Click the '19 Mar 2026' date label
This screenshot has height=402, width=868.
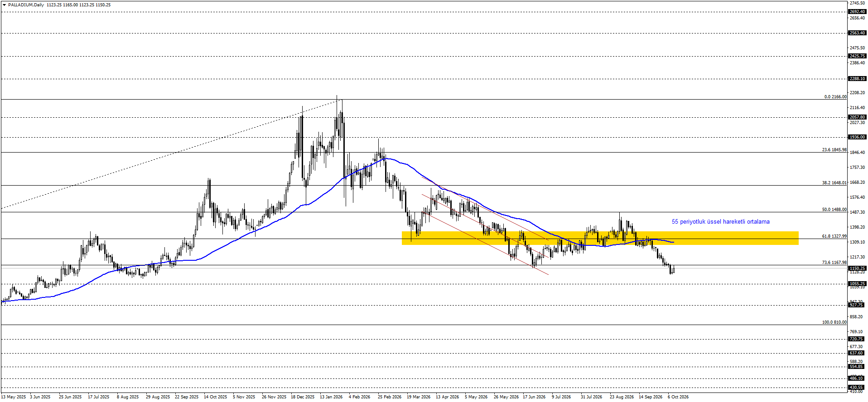tap(419, 397)
